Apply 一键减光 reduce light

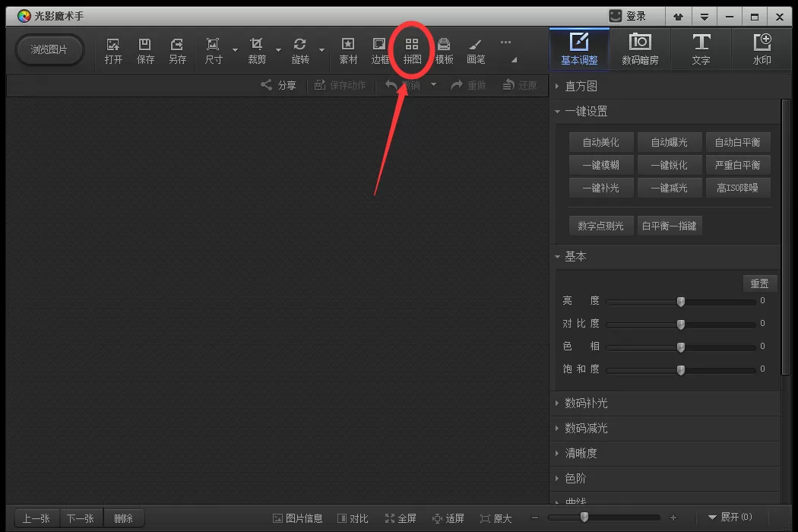coord(670,188)
